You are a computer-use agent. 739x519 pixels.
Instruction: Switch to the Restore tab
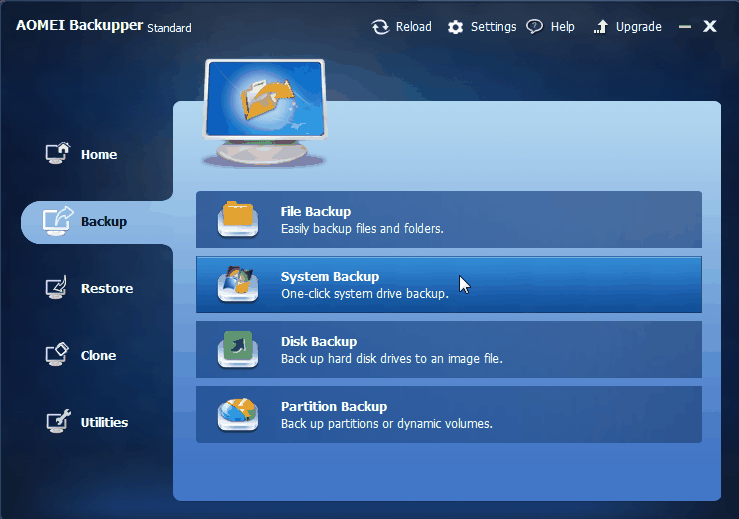tap(107, 288)
